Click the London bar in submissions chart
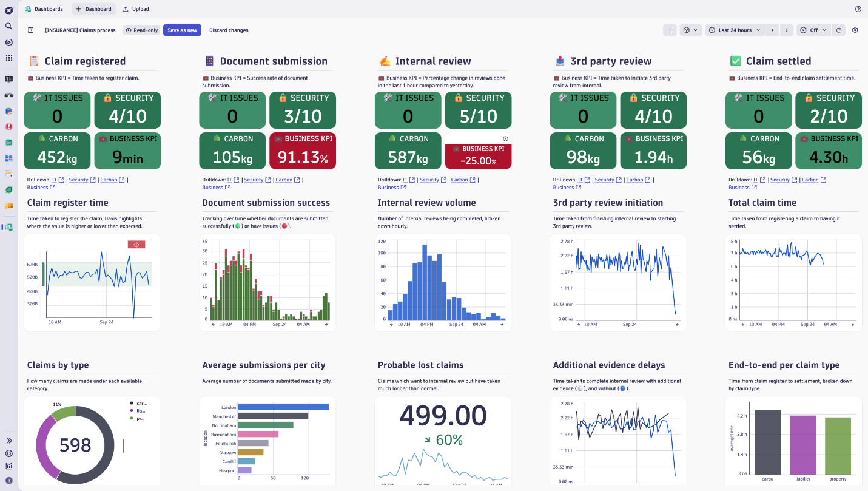 coord(283,407)
